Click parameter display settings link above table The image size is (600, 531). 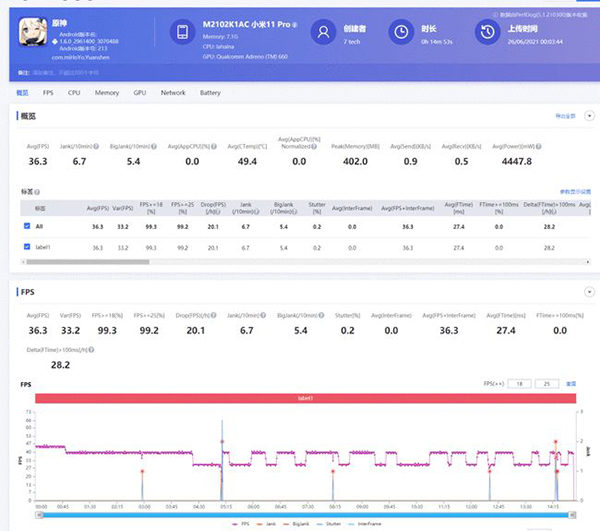[x=575, y=191]
